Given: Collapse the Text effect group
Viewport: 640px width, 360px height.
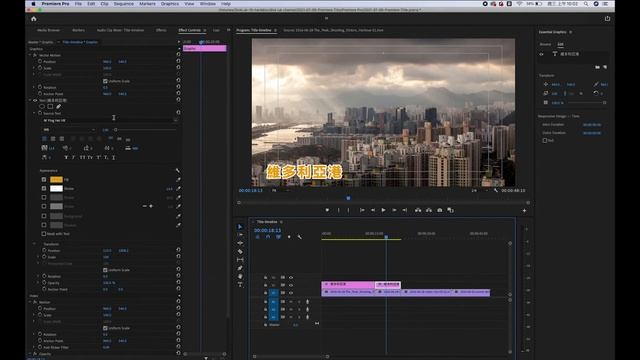Looking at the screenshot, I should [30, 100].
